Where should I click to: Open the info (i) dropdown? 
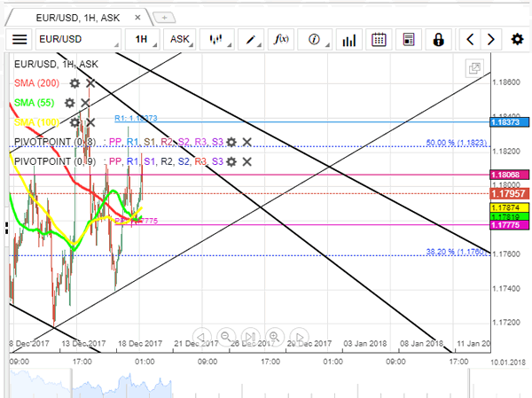click(x=315, y=39)
